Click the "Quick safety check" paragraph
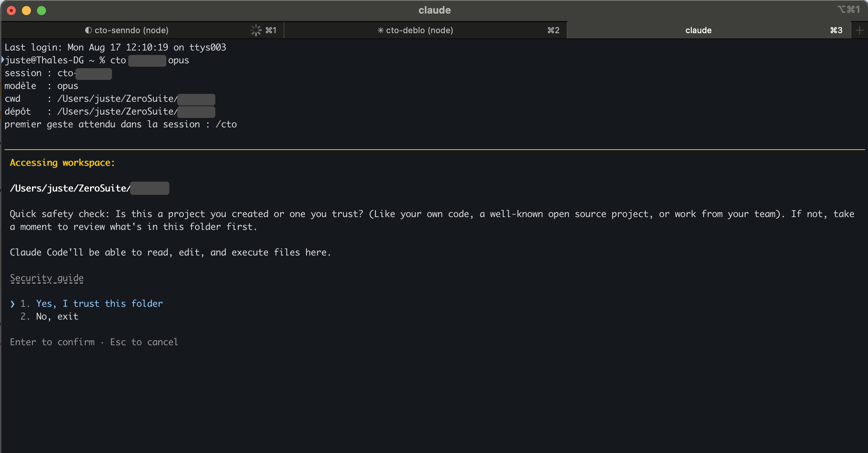Viewport: 868px width, 453px height. click(x=432, y=220)
